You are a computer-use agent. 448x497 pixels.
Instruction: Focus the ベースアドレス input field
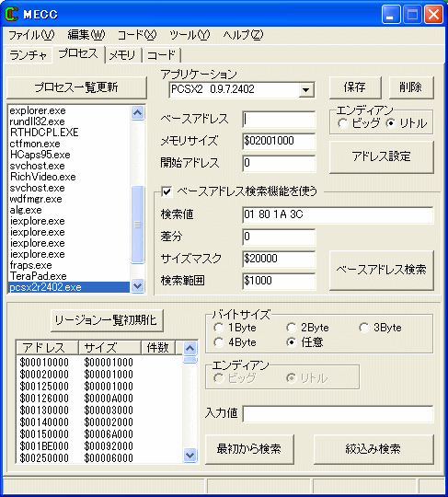tap(279, 120)
